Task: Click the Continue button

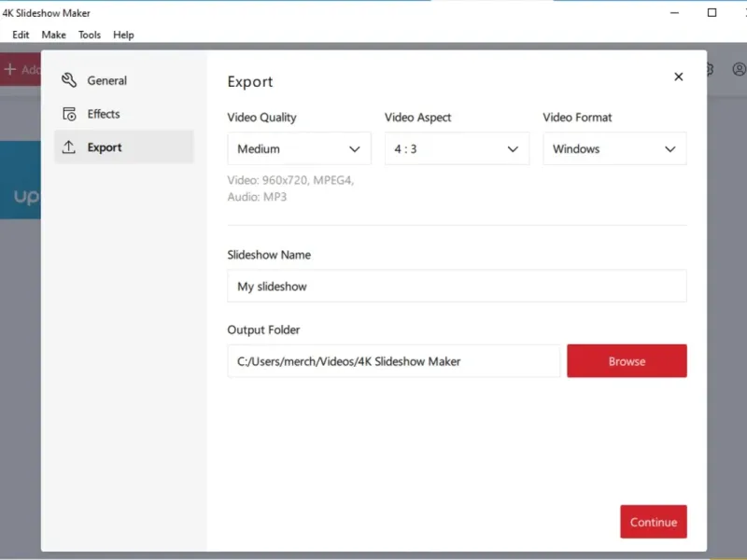Action: point(654,522)
